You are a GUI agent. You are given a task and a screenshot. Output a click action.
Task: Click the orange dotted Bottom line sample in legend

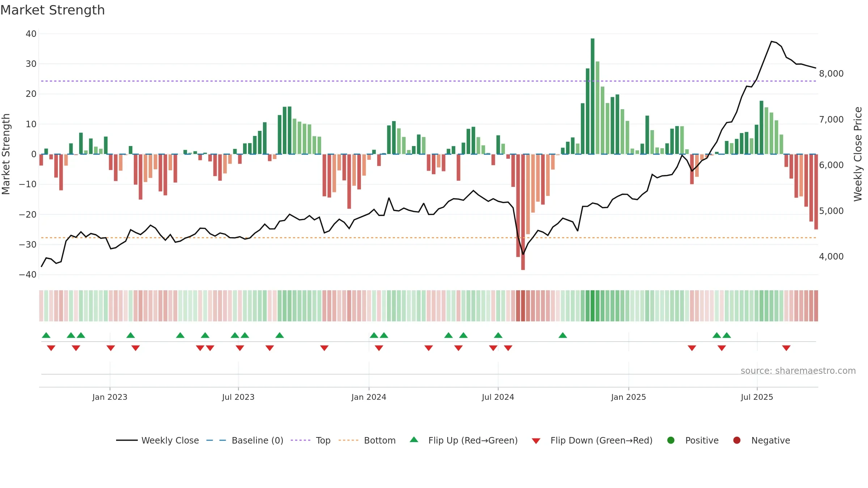[349, 440]
